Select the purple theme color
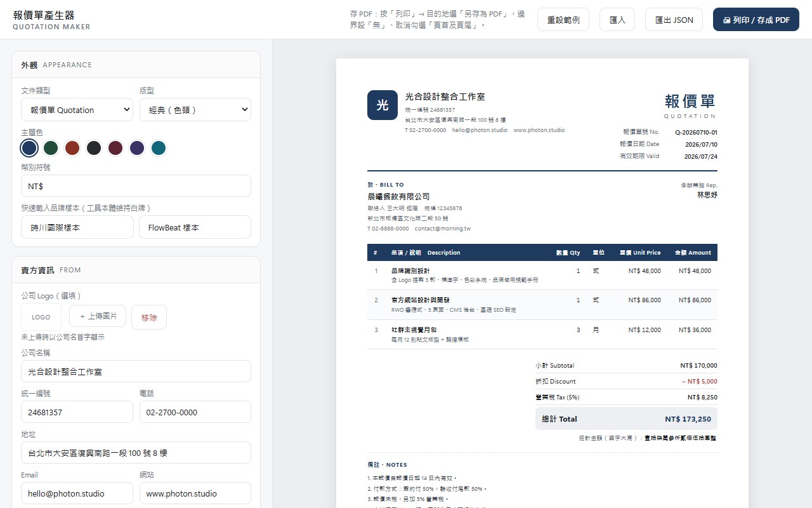Image resolution: width=812 pixels, height=508 pixels. click(137, 148)
